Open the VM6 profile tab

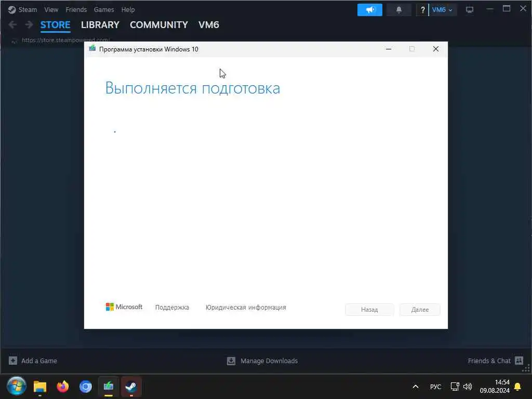(x=209, y=25)
